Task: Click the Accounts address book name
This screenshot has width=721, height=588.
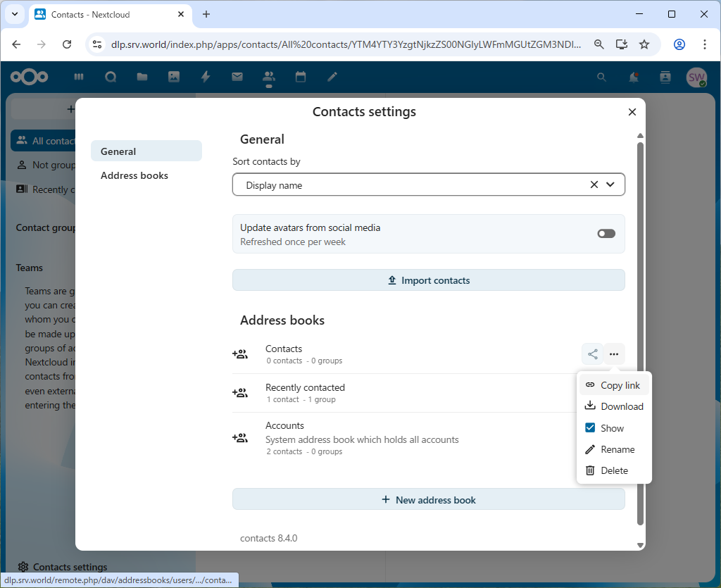Action: (x=284, y=426)
